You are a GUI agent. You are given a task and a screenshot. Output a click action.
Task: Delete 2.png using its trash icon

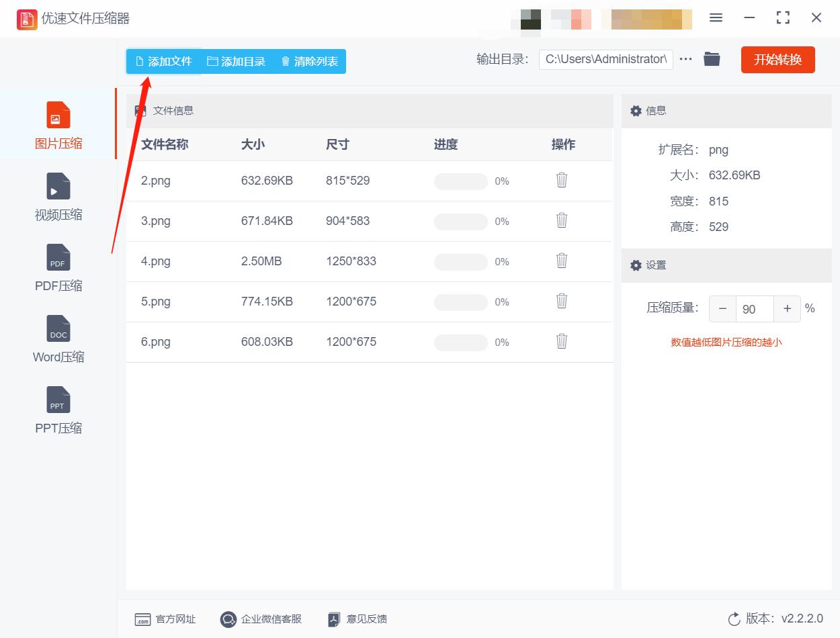pos(562,180)
